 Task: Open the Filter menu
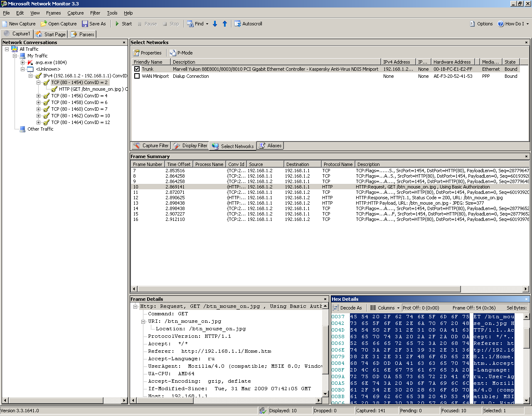95,13
